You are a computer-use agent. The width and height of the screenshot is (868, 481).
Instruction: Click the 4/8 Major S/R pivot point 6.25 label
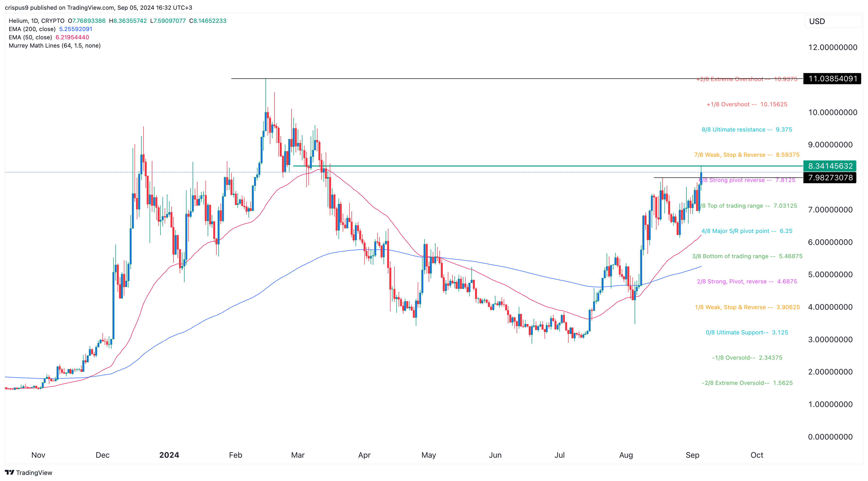(747, 231)
